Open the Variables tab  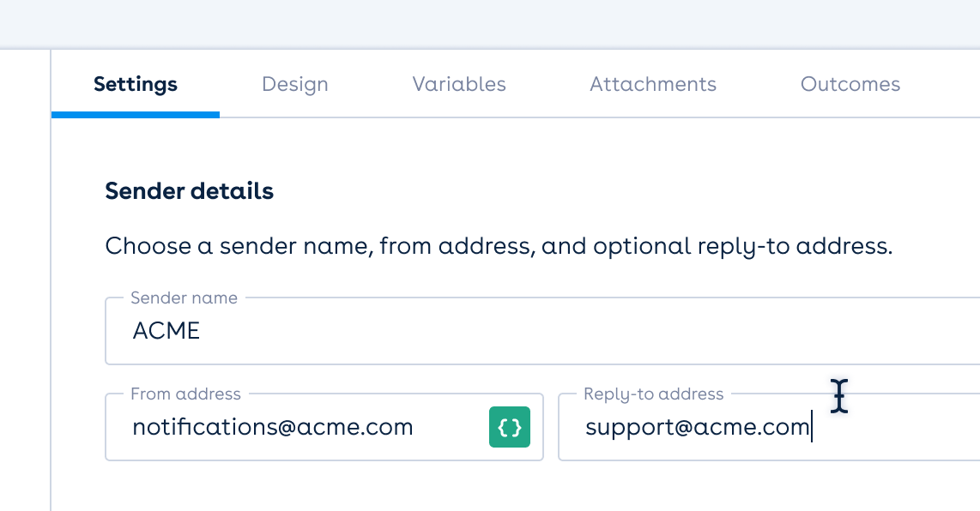point(459,84)
